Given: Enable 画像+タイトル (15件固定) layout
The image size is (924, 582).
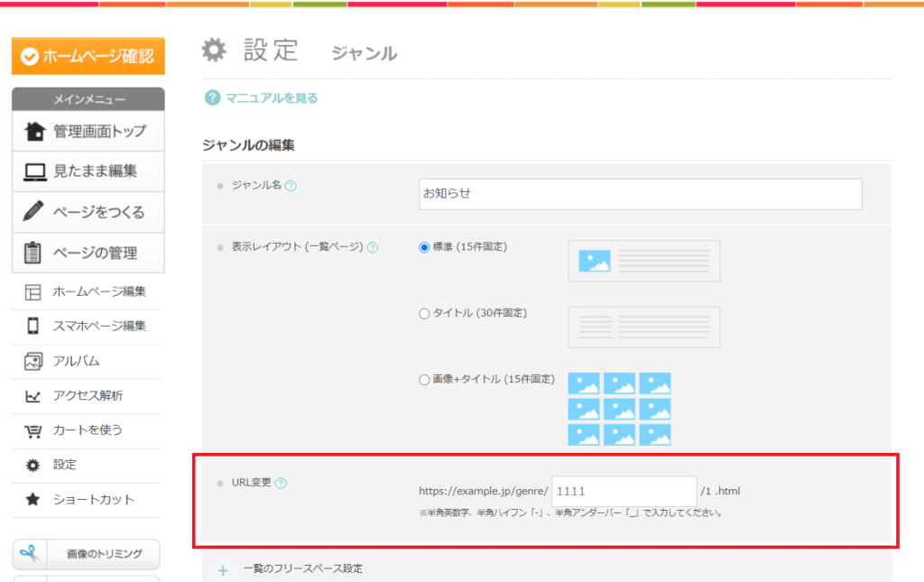Looking at the screenshot, I should [x=424, y=379].
